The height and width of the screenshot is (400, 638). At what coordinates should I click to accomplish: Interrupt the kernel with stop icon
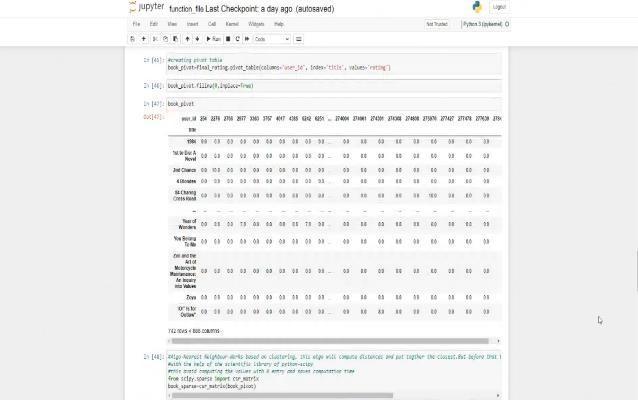[228, 39]
